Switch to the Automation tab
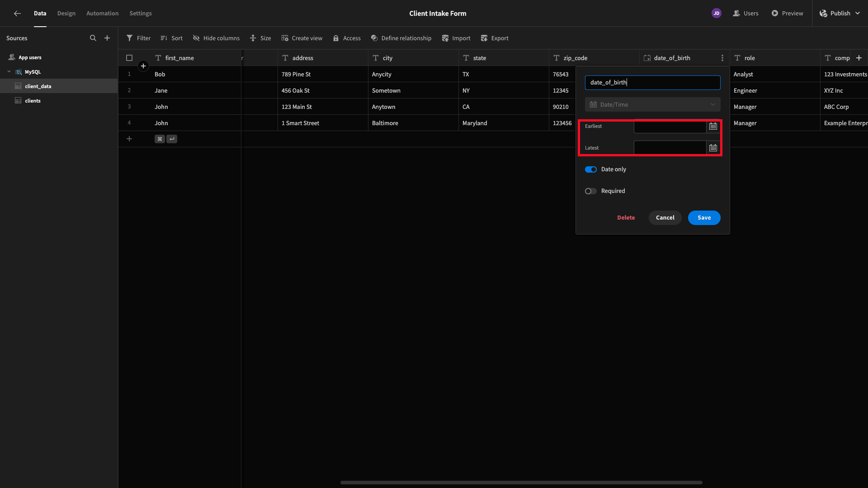This screenshot has height=488, width=868. click(x=103, y=14)
